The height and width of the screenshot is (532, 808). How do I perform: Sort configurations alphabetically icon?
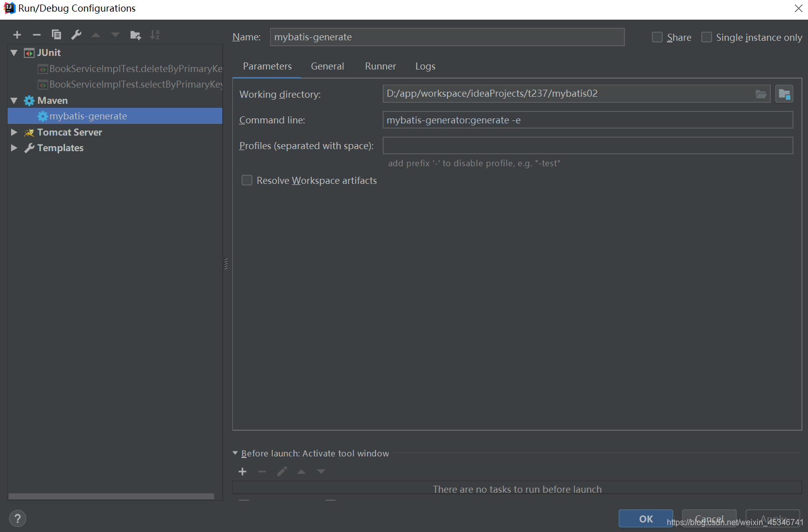pyautogui.click(x=155, y=35)
